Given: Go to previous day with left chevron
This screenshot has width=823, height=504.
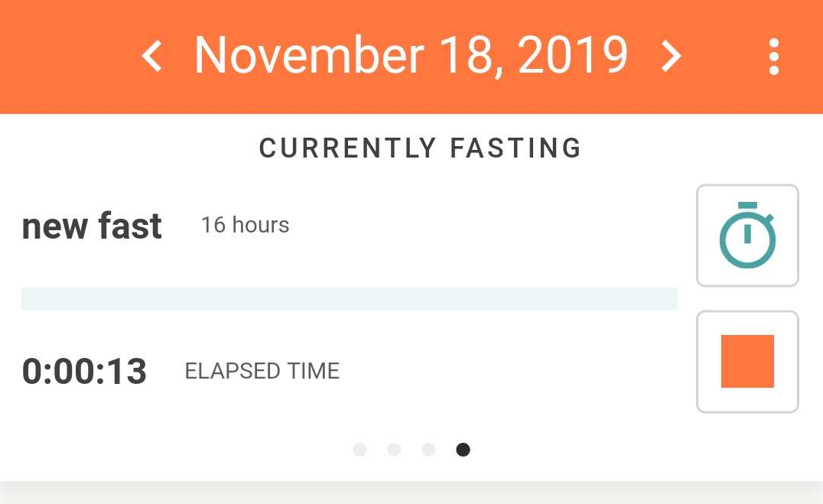Looking at the screenshot, I should [152, 57].
